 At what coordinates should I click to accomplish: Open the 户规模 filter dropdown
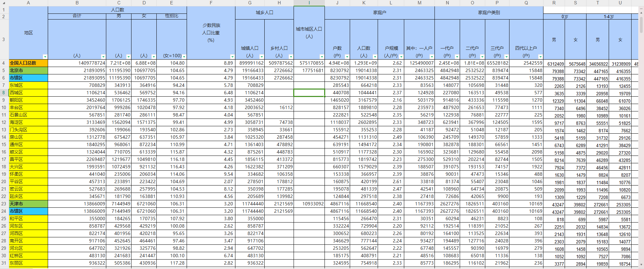point(401,57)
